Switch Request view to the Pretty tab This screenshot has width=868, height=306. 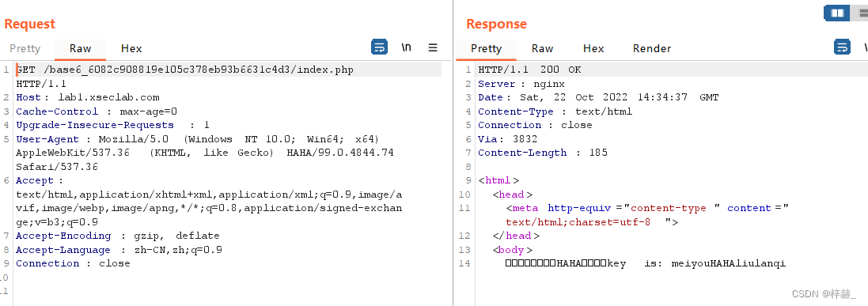tap(25, 49)
